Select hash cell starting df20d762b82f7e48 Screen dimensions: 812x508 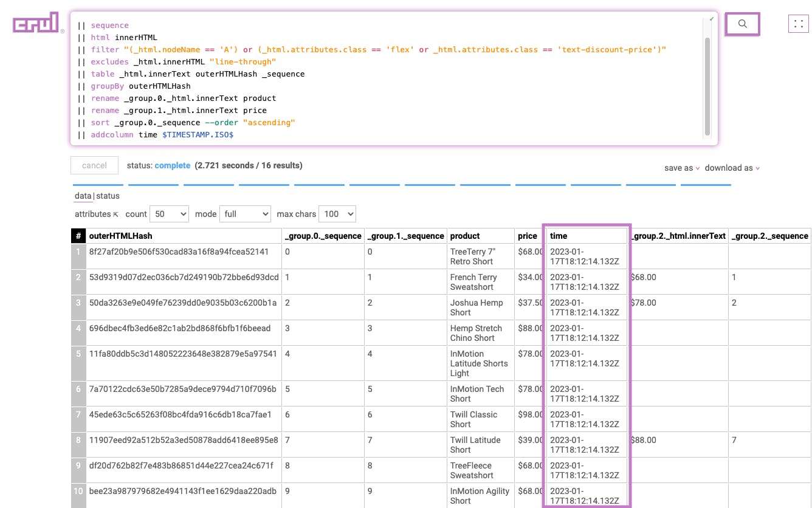[x=183, y=470]
